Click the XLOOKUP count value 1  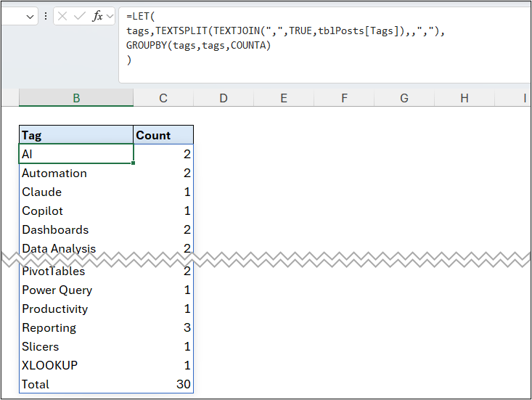tap(187, 365)
